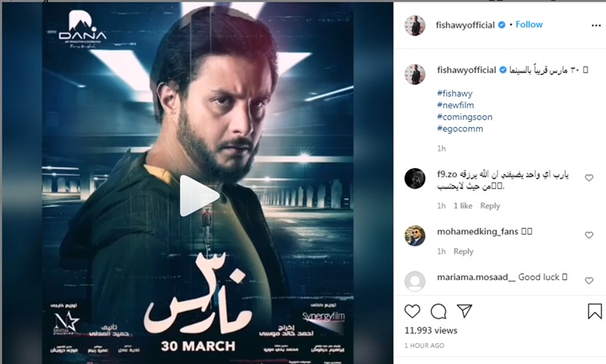Open the #newfilm hashtag

(x=455, y=105)
